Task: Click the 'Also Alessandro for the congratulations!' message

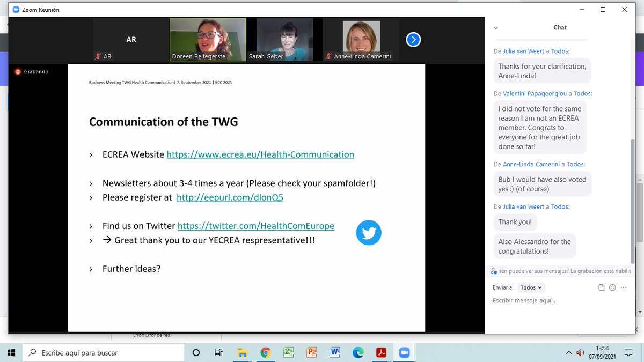Action: click(x=535, y=246)
